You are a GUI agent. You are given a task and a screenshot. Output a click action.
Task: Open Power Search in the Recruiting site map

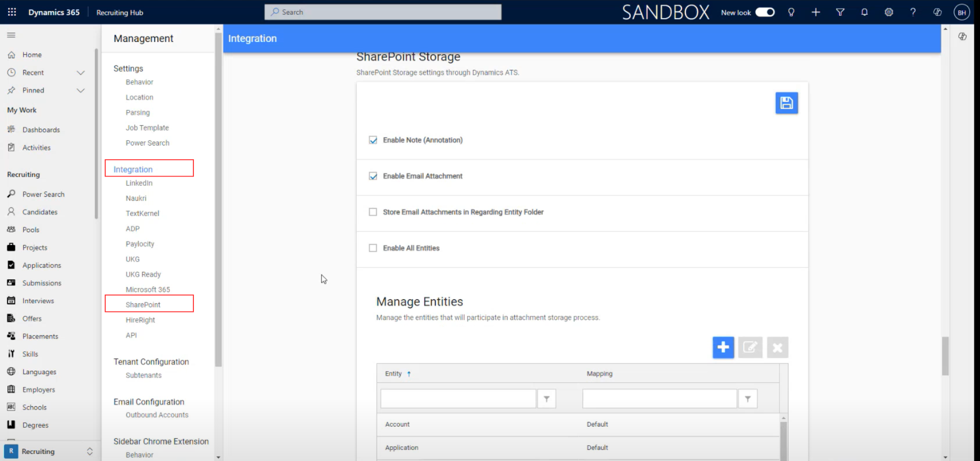coord(43,195)
